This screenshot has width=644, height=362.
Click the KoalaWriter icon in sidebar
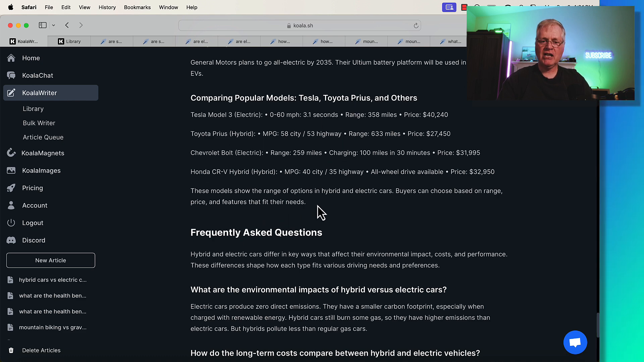point(11,93)
